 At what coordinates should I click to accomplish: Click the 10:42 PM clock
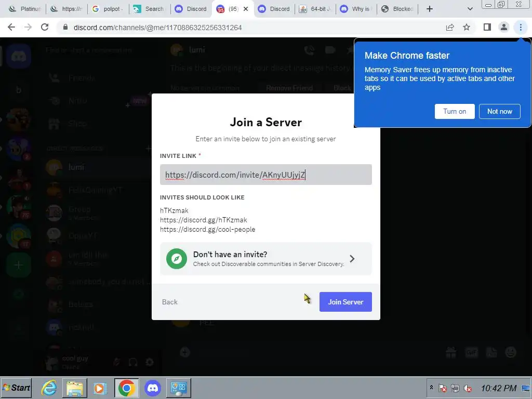(498, 388)
